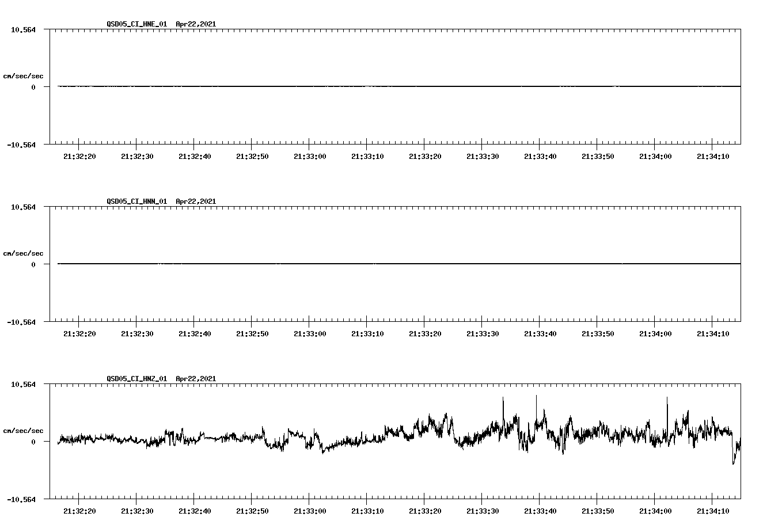The width and height of the screenshot is (782, 532).
Task: Click the flat HNE waveform trace
Action: 346,86
